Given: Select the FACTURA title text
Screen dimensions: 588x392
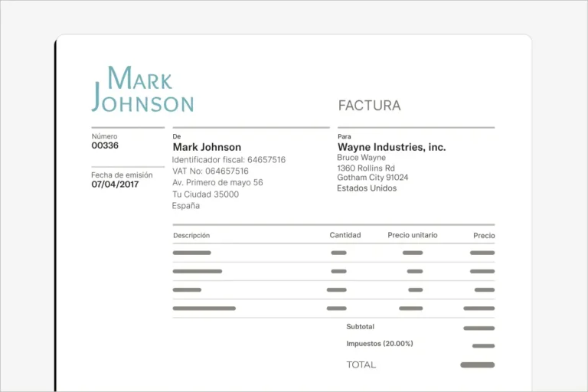Looking at the screenshot, I should pyautogui.click(x=369, y=106).
